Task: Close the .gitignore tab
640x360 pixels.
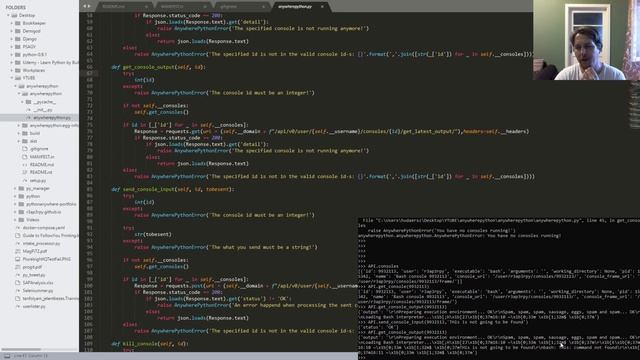Action: (x=263, y=7)
